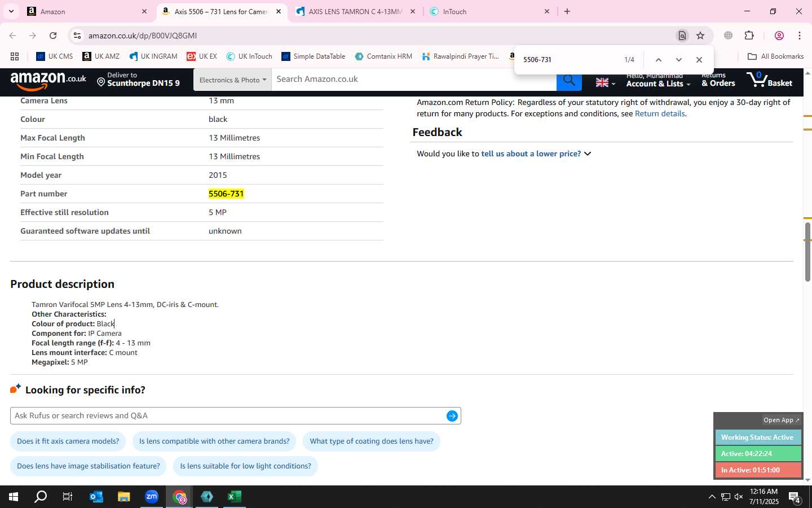
Task: Open Simple DataTable bookmark
Action: point(314,56)
